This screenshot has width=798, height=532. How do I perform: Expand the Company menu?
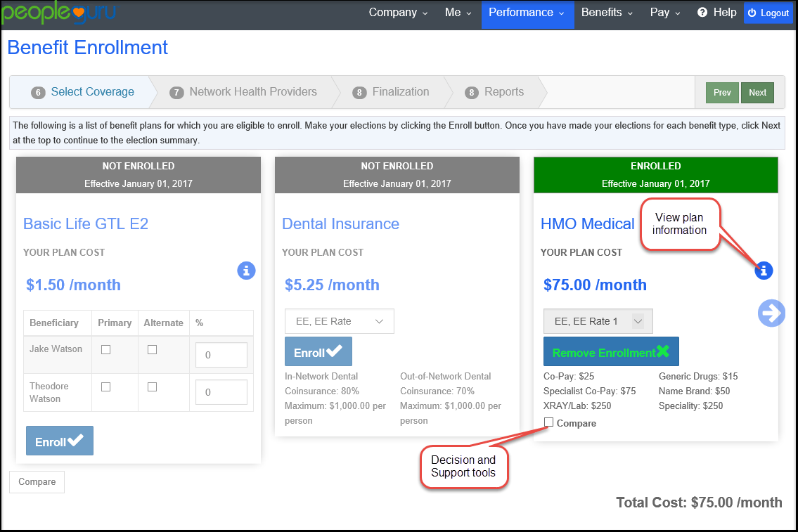[x=398, y=13]
